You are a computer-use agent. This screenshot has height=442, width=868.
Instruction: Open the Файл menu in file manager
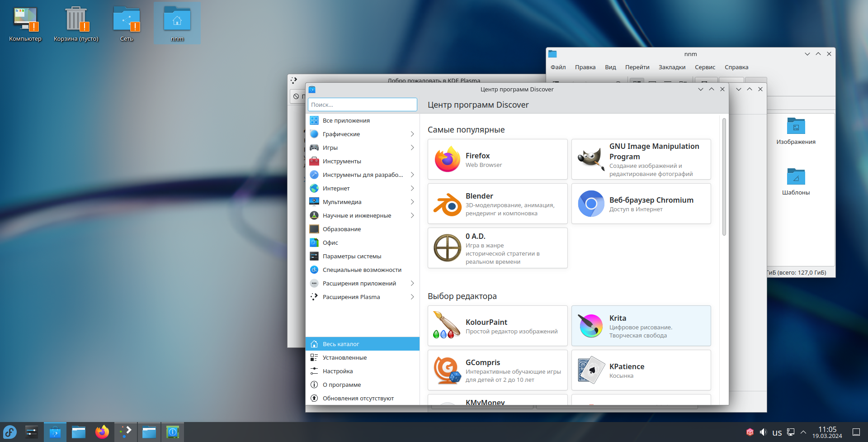558,67
